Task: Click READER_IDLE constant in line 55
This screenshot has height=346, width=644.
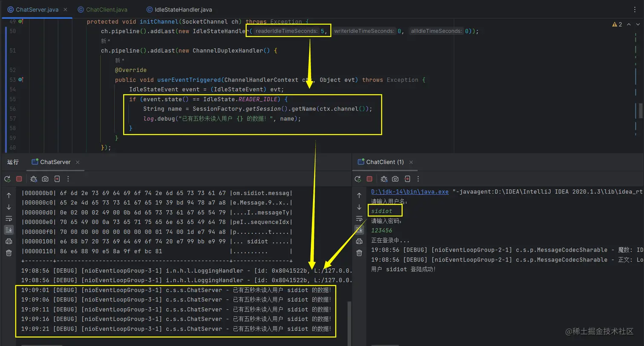Action: pos(258,99)
